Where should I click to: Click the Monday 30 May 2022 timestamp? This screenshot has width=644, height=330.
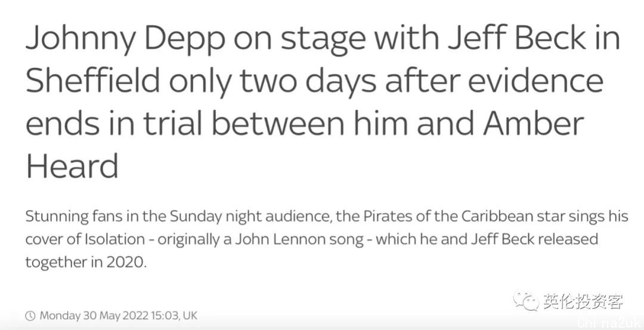[x=89, y=316]
